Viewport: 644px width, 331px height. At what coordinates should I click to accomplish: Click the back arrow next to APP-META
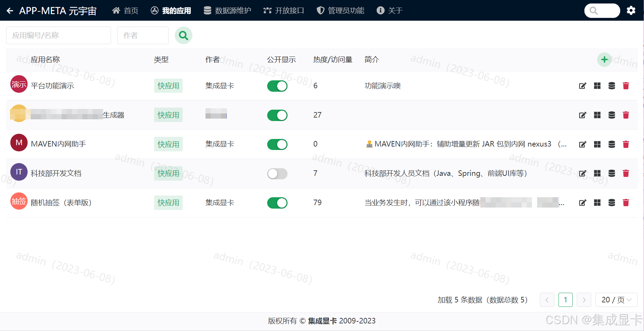[x=10, y=11]
